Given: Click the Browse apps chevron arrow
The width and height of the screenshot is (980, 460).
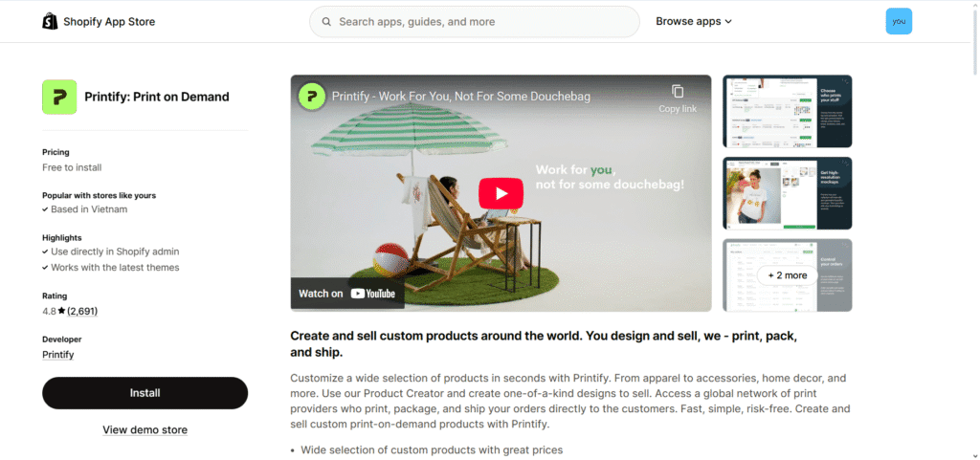Looking at the screenshot, I should pos(727,22).
